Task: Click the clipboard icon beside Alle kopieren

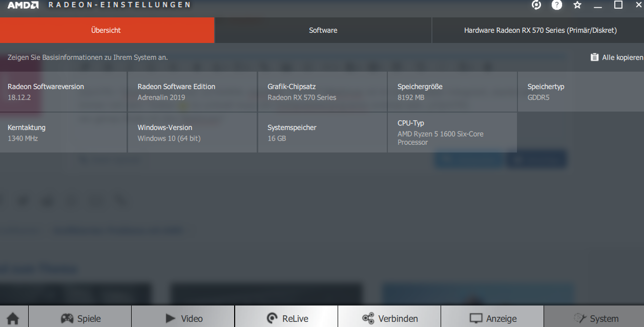Action: (594, 57)
